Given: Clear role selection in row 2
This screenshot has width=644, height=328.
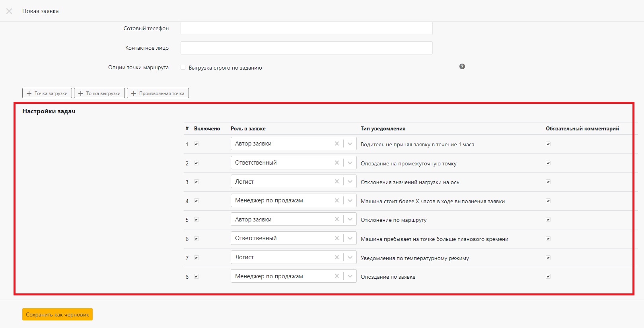Looking at the screenshot, I should coord(337,163).
